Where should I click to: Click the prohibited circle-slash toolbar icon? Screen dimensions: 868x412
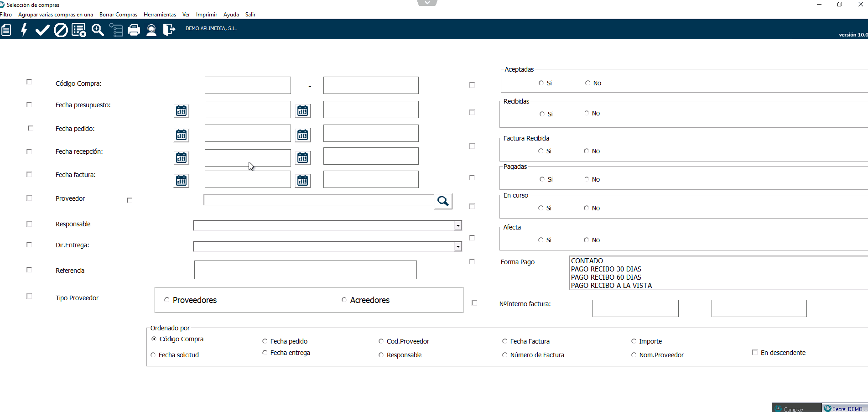point(61,30)
